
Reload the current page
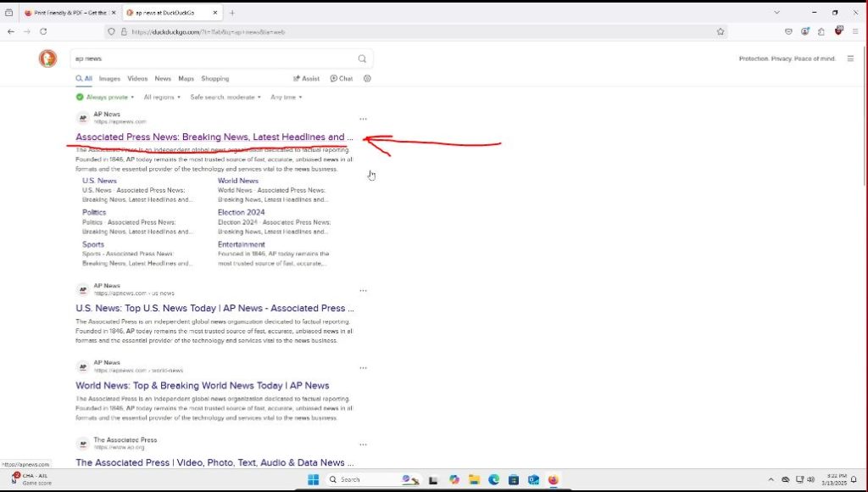click(x=43, y=31)
